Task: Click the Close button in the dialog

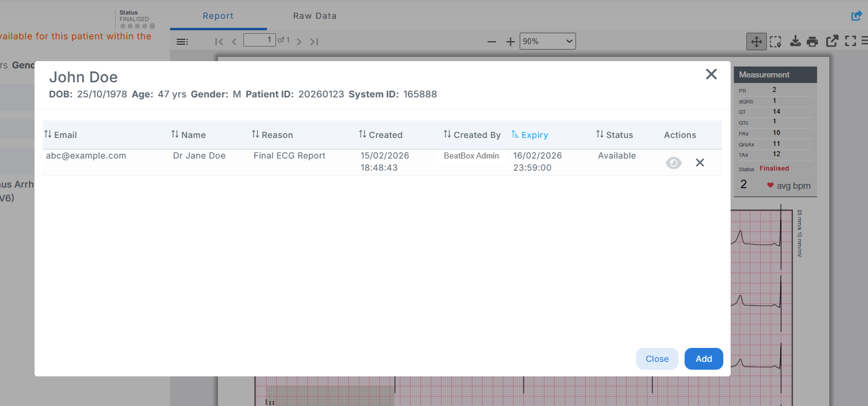Action: [657, 359]
